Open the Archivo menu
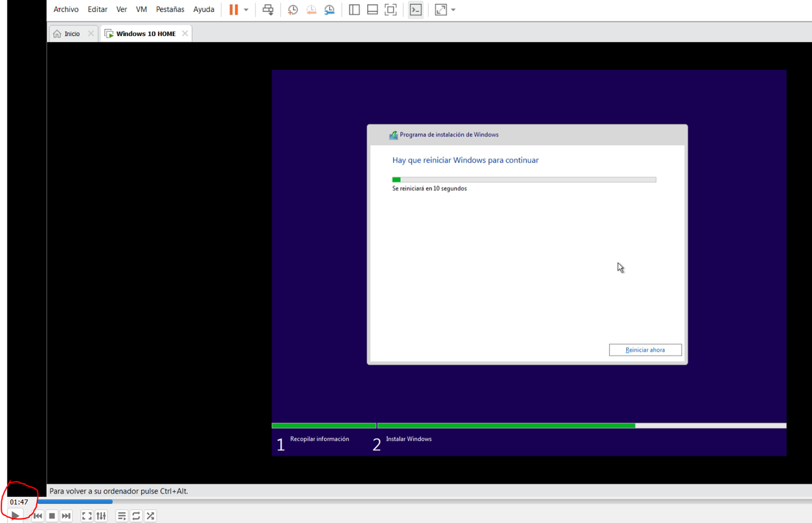This screenshot has height=523, width=812. click(66, 10)
